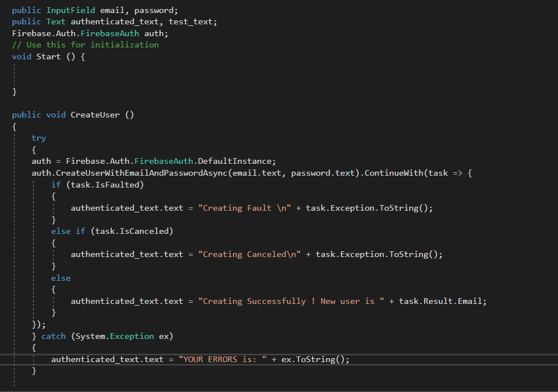Click the "YOUR ERRORS is: " string literal
This screenshot has height=392, width=558.
pos(224,359)
